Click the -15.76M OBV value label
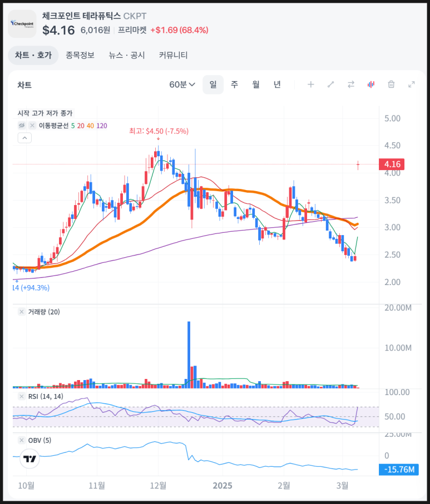430x504 pixels. pos(399,470)
